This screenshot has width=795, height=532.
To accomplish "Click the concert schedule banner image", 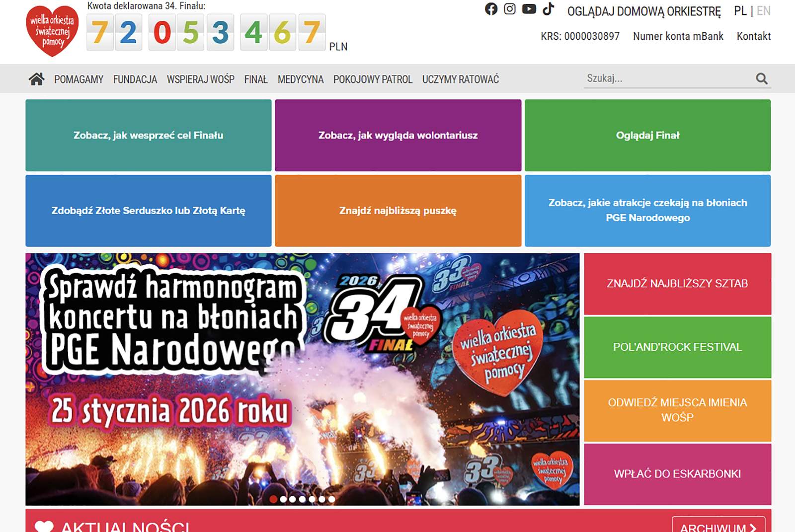I will 302,379.
